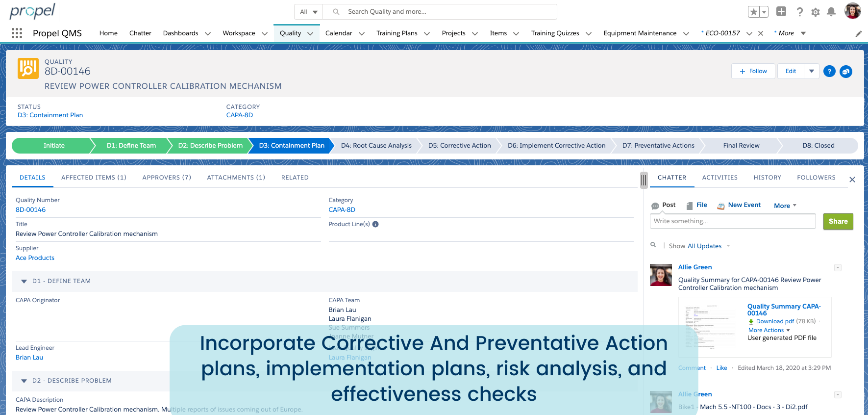Select the D7: Preventative Actions stage
This screenshot has height=415, width=868.
tap(658, 146)
